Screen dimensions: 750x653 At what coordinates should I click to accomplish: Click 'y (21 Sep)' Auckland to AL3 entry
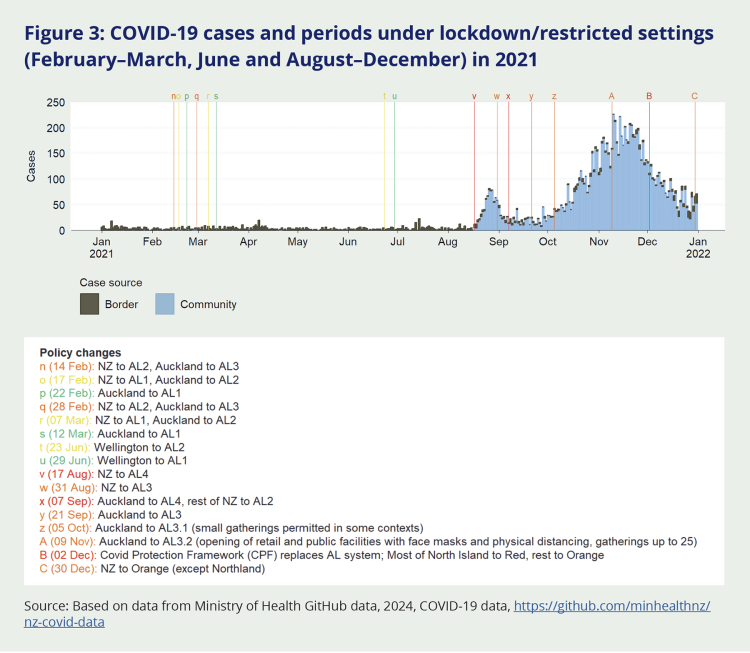coord(110,515)
